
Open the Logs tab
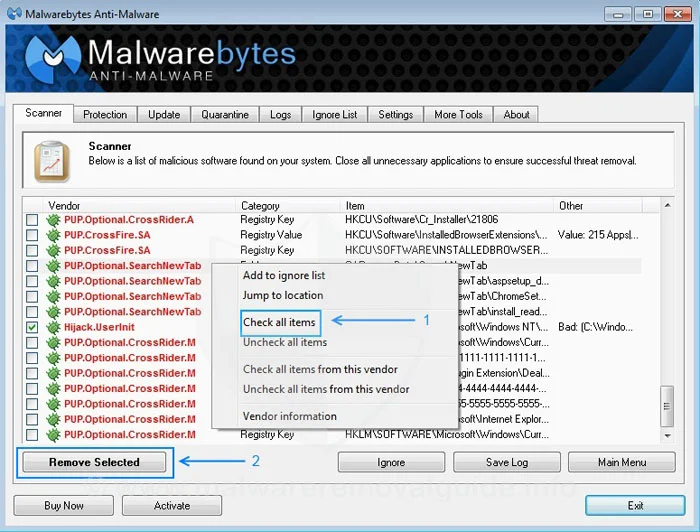pyautogui.click(x=280, y=115)
